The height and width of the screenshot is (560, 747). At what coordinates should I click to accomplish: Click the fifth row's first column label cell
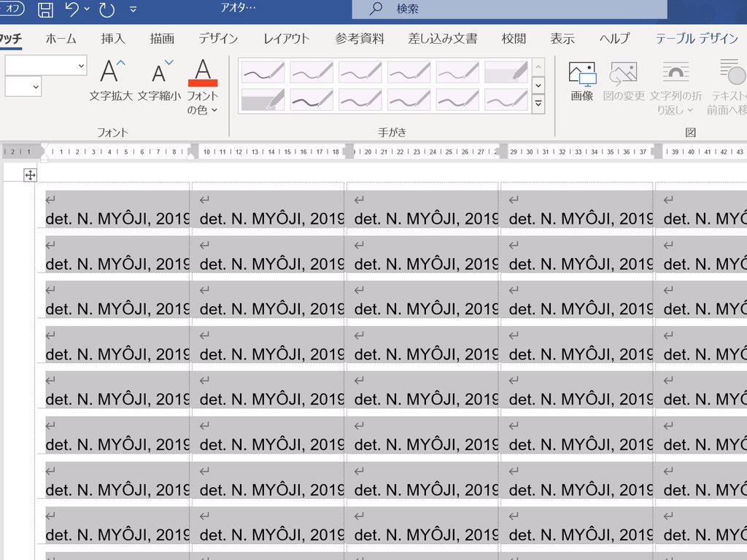pyautogui.click(x=117, y=390)
